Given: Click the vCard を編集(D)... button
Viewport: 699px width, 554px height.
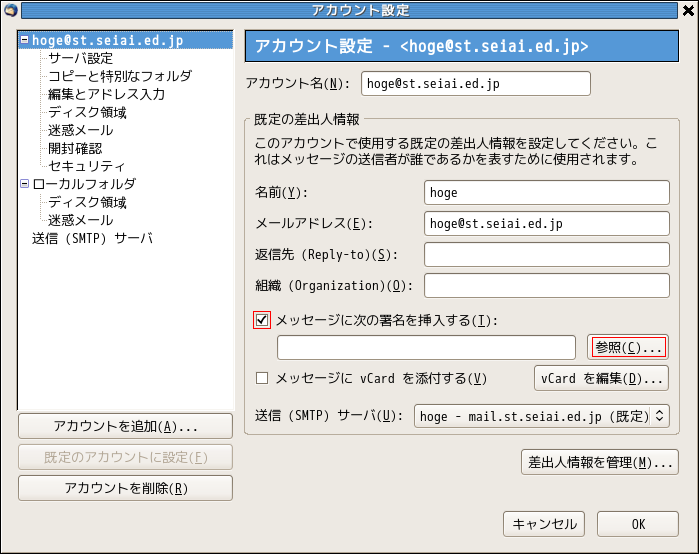Looking at the screenshot, I should pos(601,378).
